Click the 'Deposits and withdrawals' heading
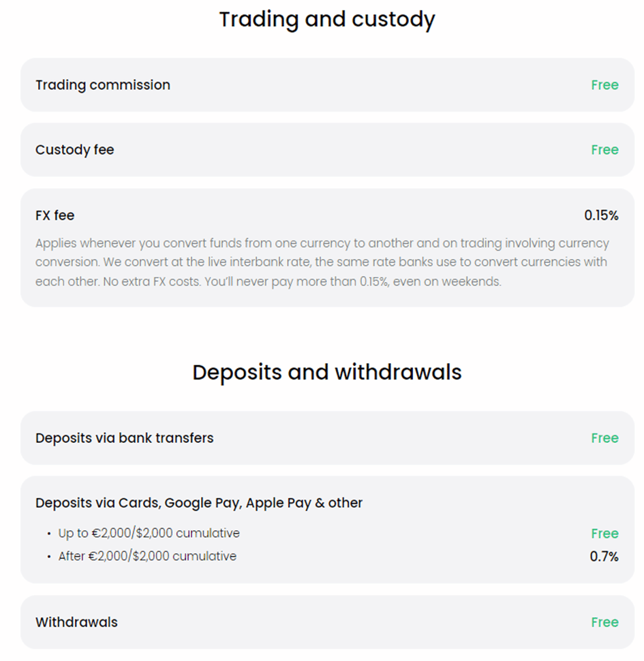The image size is (644, 661). (x=326, y=372)
